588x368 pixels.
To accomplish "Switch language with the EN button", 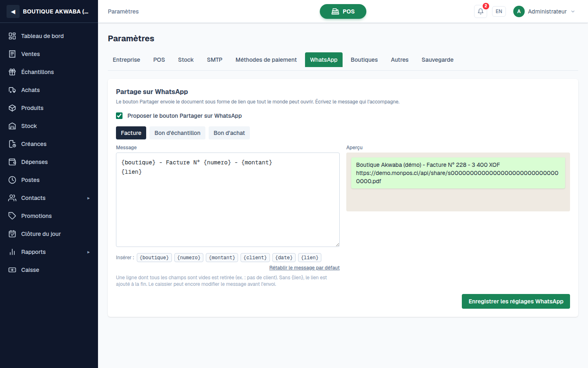I will 499,11.
